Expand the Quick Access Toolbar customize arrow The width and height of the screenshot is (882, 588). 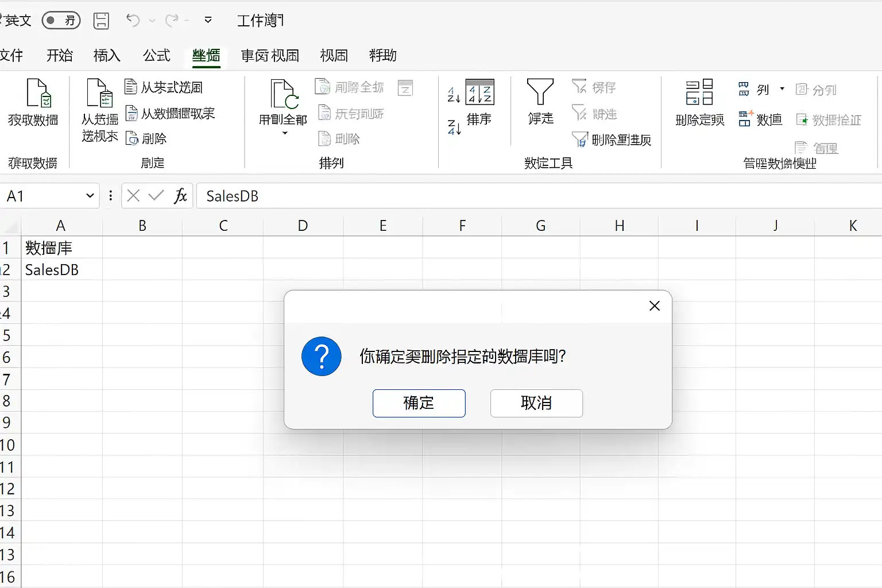[208, 20]
